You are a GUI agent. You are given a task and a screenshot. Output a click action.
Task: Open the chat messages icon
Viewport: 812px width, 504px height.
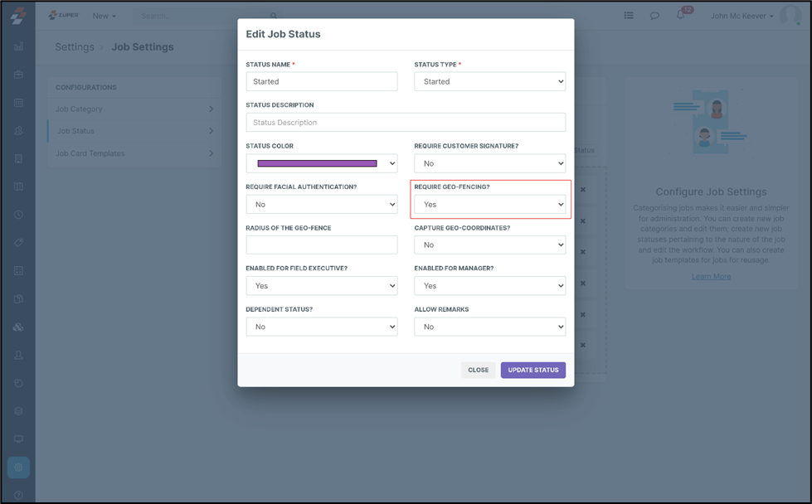(654, 16)
